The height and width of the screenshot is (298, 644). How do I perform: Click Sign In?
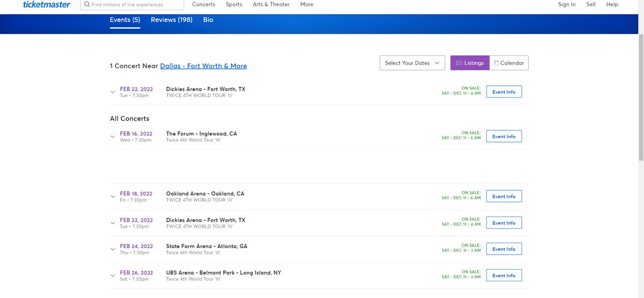point(567,4)
